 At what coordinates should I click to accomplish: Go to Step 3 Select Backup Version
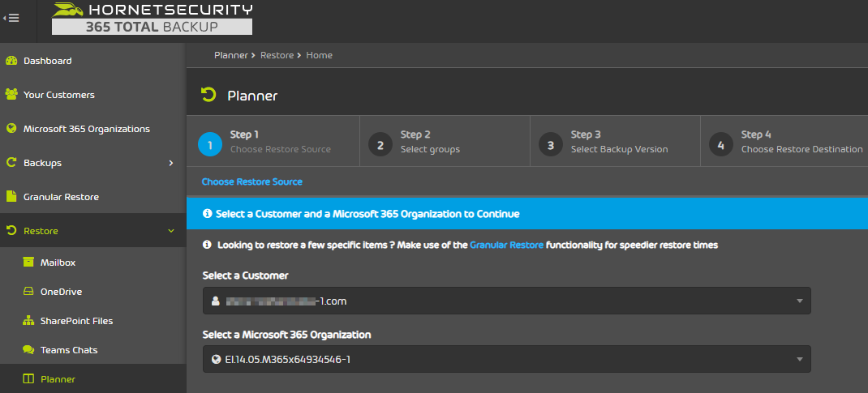click(615, 141)
